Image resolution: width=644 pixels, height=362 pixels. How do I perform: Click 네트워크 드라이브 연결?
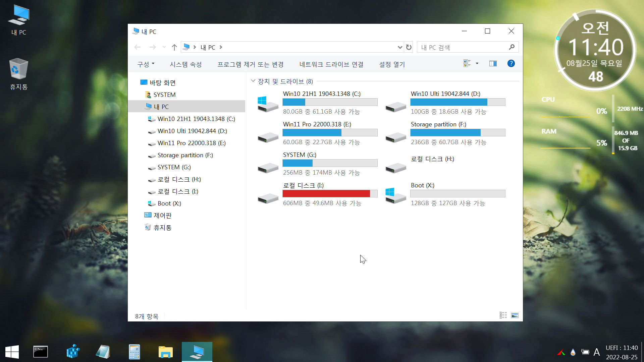pos(331,64)
